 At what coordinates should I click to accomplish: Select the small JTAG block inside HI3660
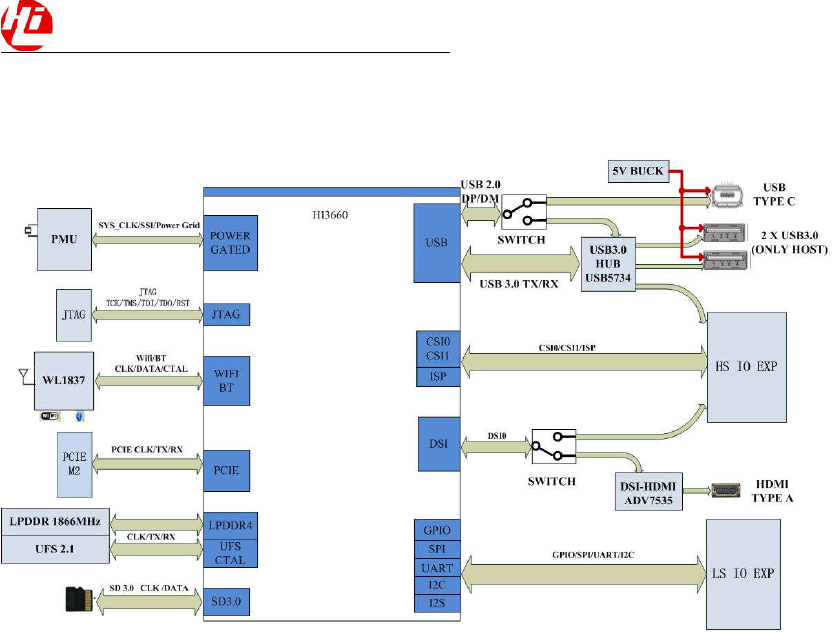pyautogui.click(x=227, y=315)
